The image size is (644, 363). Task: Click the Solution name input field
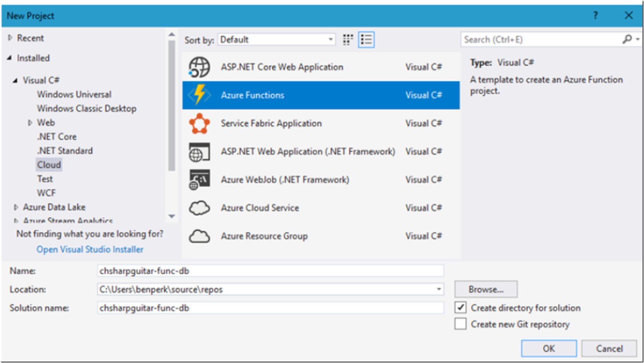coord(270,308)
